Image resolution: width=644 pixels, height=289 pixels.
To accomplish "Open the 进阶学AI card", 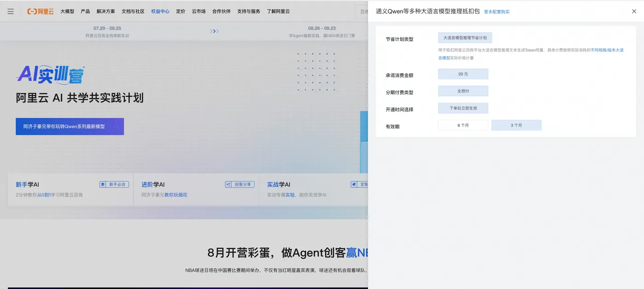I will [196, 189].
